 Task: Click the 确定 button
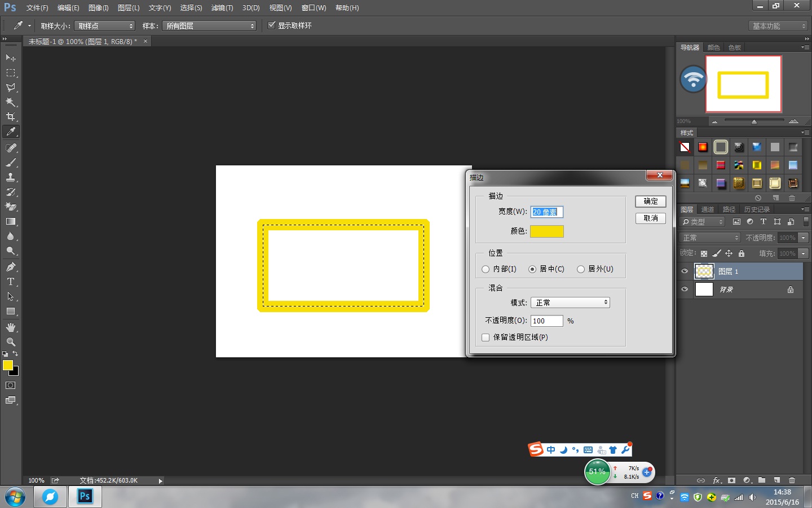[x=650, y=202]
